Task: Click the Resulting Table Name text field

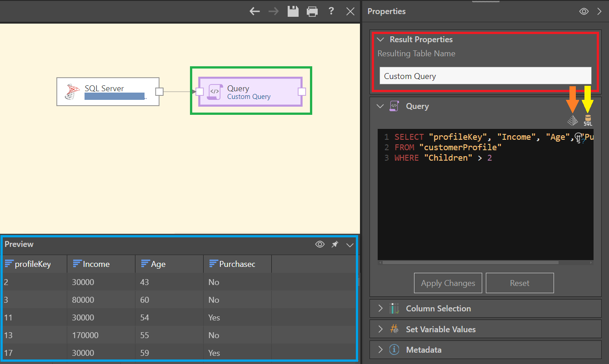Action: click(x=485, y=76)
